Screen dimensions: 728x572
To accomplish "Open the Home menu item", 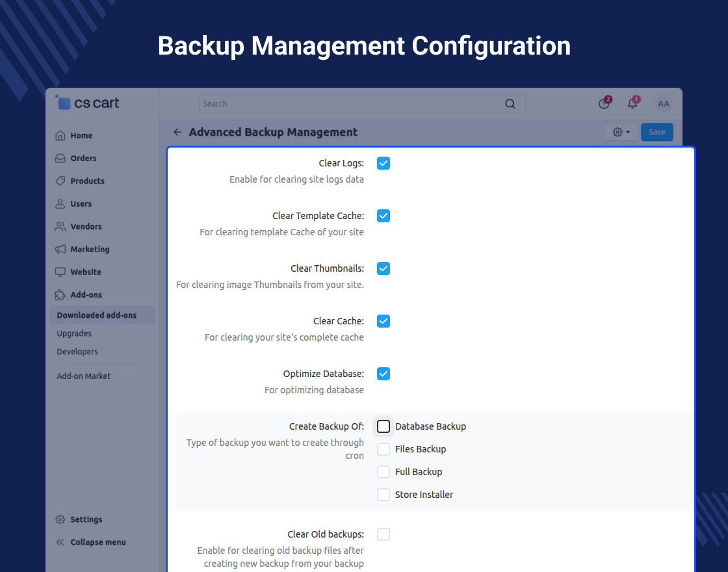I will tap(81, 136).
